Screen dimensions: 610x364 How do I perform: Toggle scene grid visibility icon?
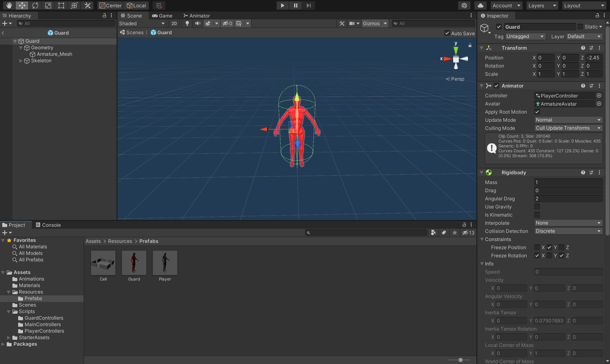tap(239, 23)
